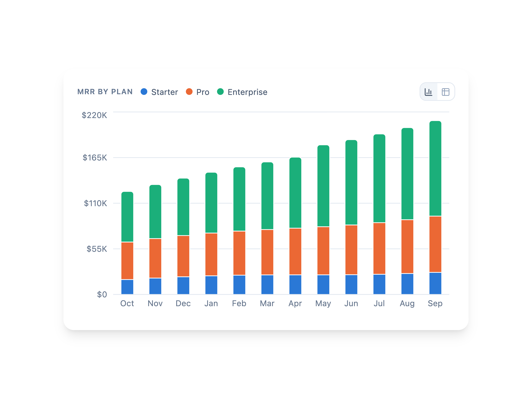The width and height of the screenshot is (532, 399).
Task: Click the green Enterprise legend dot
Action: (220, 92)
